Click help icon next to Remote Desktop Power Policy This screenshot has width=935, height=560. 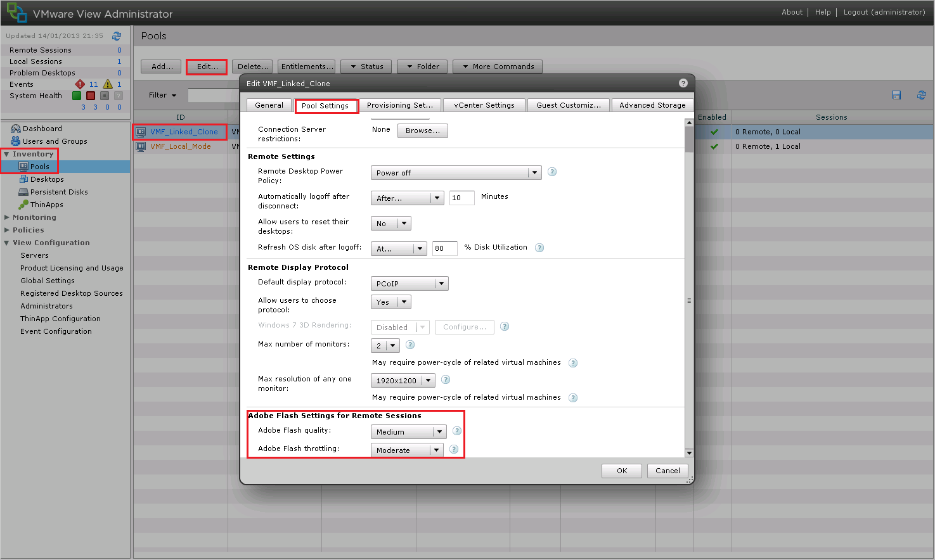(552, 172)
